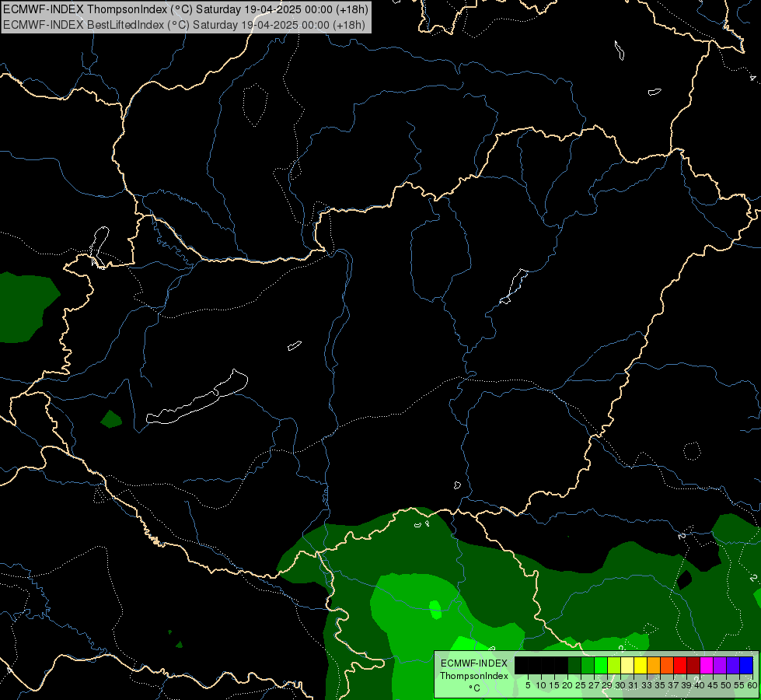Viewport: 761px width, 700px height.
Task: Click the yellow-green 29–30 legend swatch
Action: coord(614,665)
